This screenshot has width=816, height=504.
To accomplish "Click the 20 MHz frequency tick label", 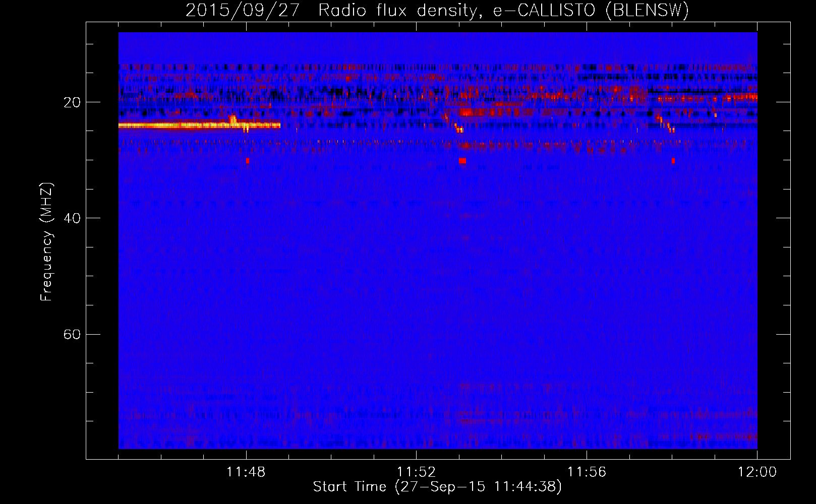I will coord(72,102).
